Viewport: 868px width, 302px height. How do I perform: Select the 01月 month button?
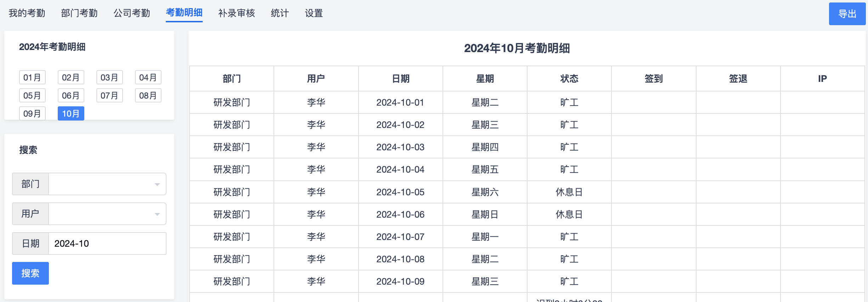[32, 77]
